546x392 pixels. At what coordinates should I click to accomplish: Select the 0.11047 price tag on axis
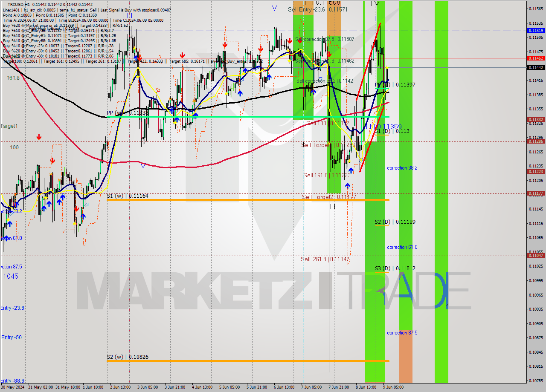click(536, 255)
